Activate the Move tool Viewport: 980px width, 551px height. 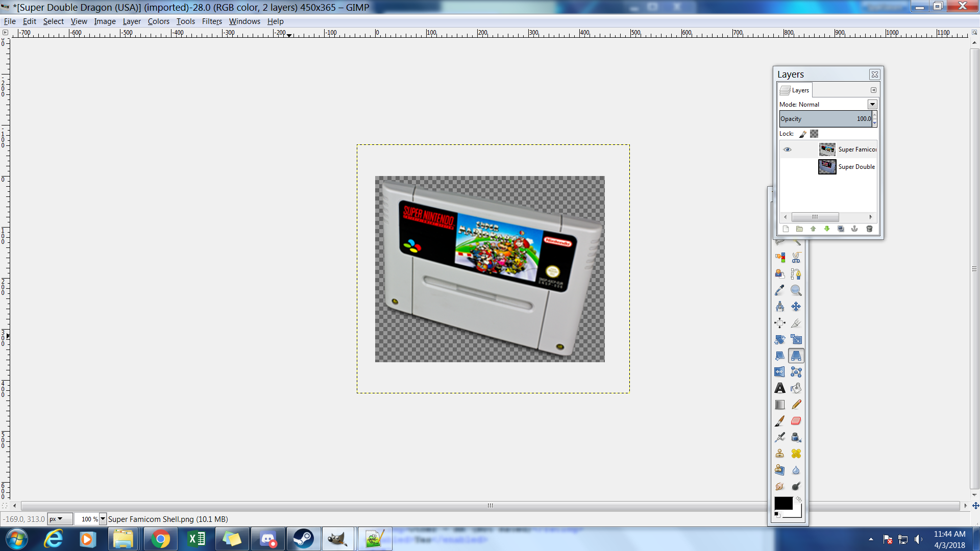coord(796,306)
